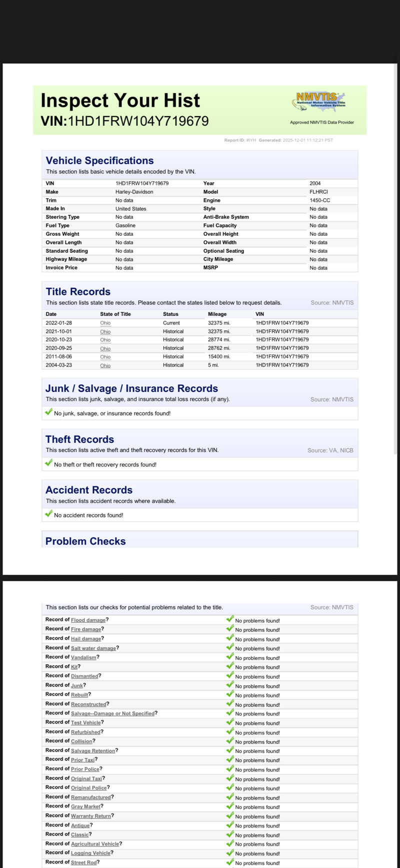Click the Title Records section heading
Screen dimensions: 400x868
78,292
